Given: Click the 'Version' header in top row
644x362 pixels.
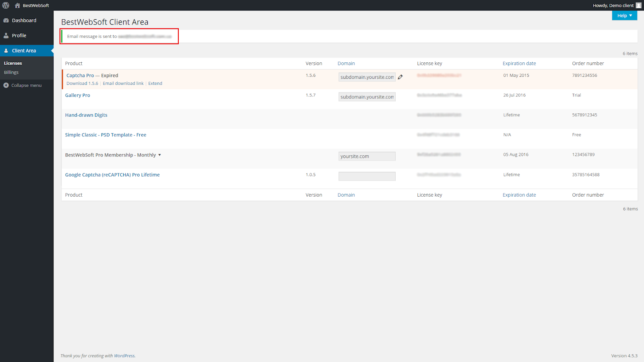Looking at the screenshot, I should coord(314,63).
